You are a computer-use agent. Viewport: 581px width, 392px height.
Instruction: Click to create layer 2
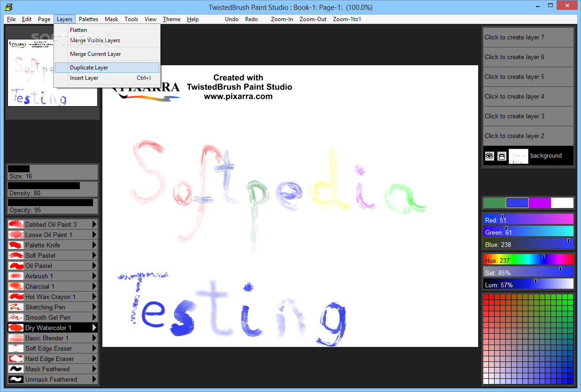click(528, 136)
